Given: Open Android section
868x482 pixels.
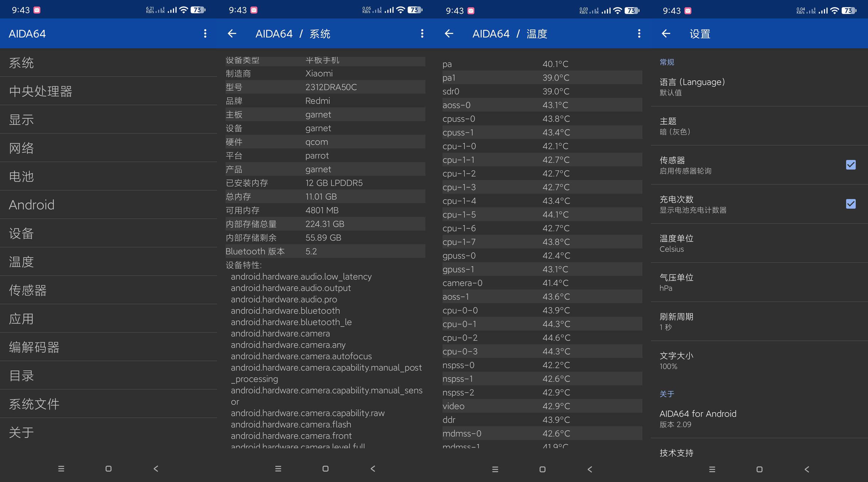Looking at the screenshot, I should point(108,205).
